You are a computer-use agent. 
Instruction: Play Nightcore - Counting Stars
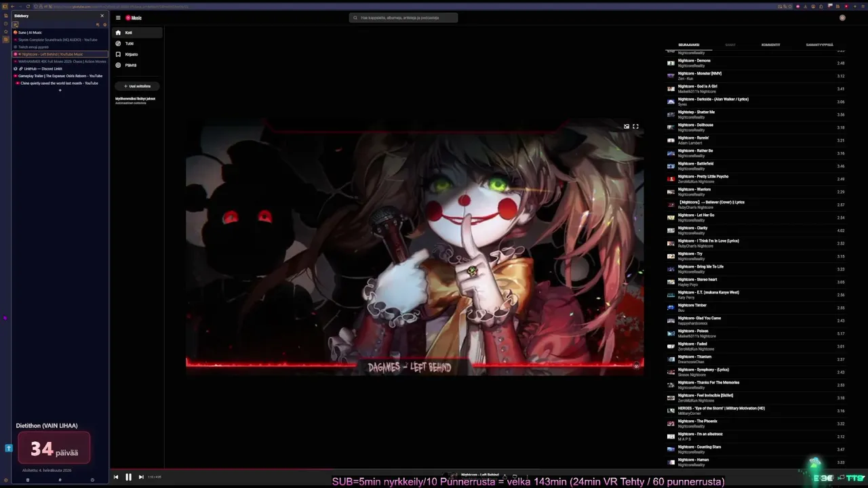pyautogui.click(x=756, y=449)
